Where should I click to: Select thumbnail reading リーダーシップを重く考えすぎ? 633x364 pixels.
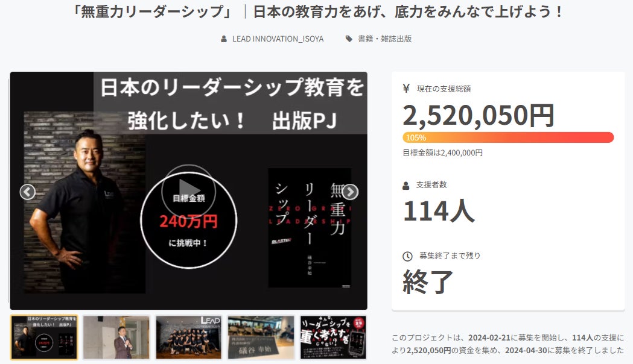[x=333, y=337]
